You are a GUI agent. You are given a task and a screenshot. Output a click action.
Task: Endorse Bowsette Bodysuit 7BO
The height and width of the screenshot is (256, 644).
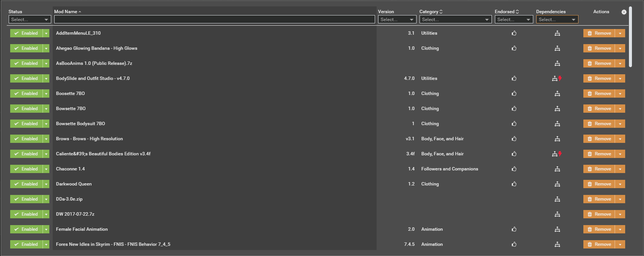514,124
